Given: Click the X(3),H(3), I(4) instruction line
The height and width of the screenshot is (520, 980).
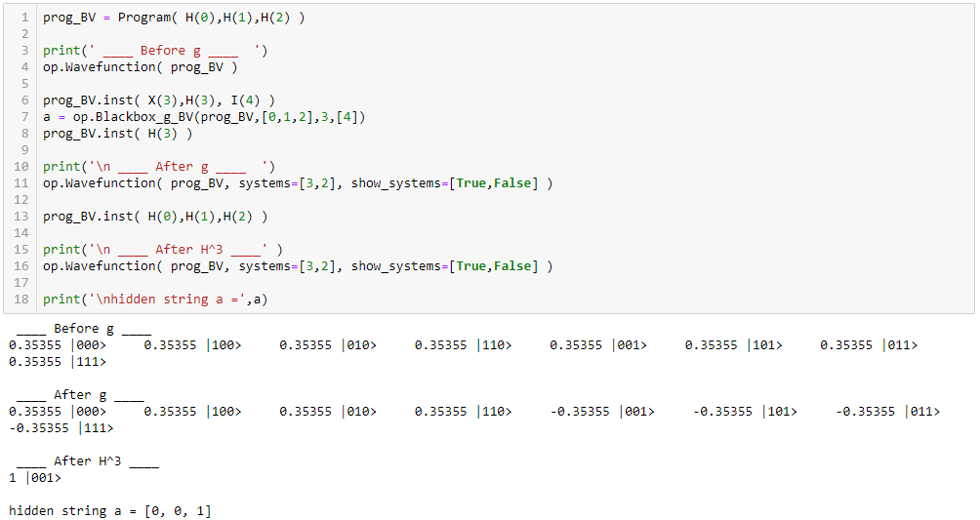Looking at the screenshot, I should pyautogui.click(x=158, y=100).
